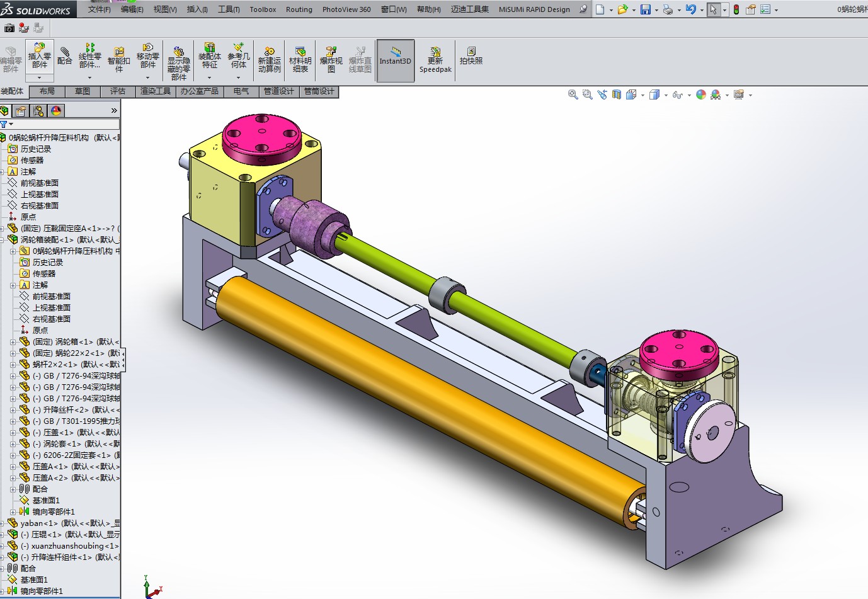Viewport: 868px width, 599px height.
Task: Open the 工具(T) menu
Action: click(x=229, y=9)
